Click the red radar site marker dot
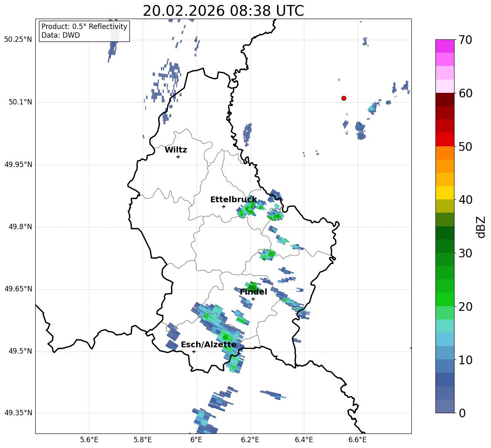The height and width of the screenshot is (448, 491). point(343,98)
